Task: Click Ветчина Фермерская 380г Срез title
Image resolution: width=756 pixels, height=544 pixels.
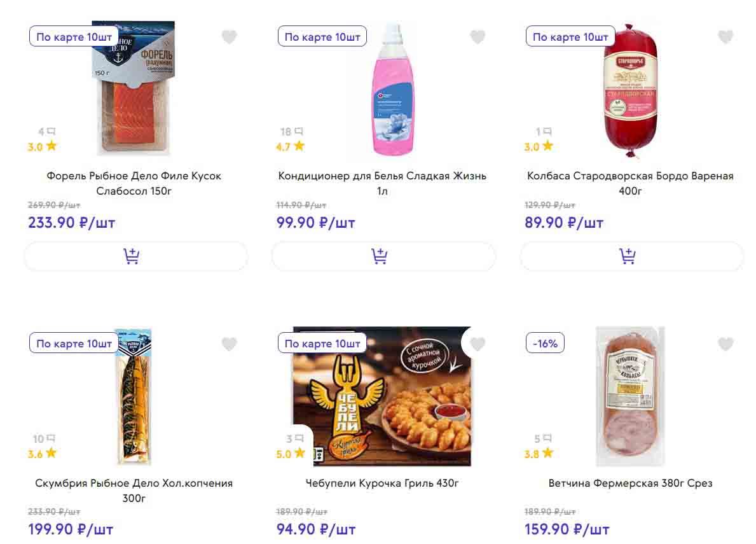Action: [630, 484]
